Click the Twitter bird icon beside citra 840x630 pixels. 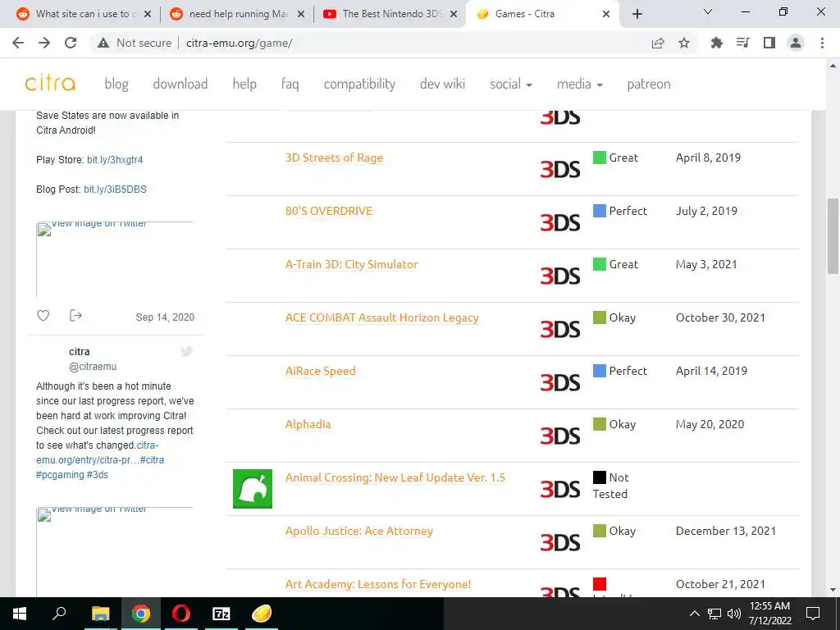[x=186, y=351]
